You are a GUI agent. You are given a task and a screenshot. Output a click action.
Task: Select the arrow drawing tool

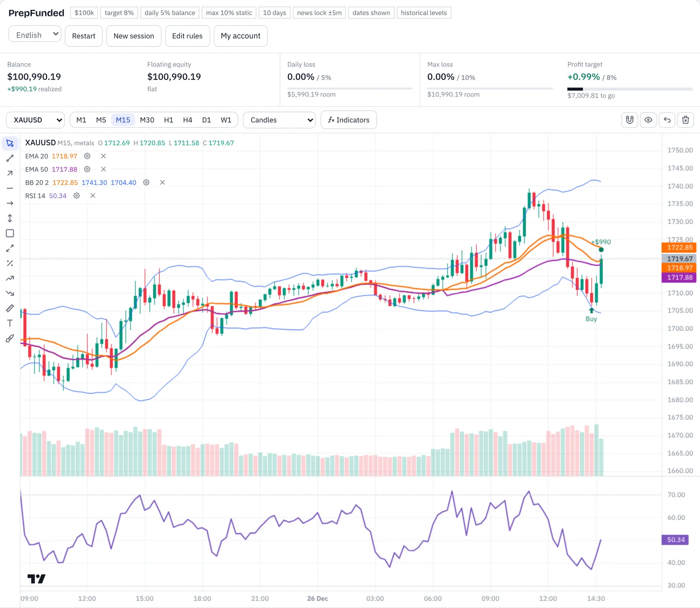[10, 173]
